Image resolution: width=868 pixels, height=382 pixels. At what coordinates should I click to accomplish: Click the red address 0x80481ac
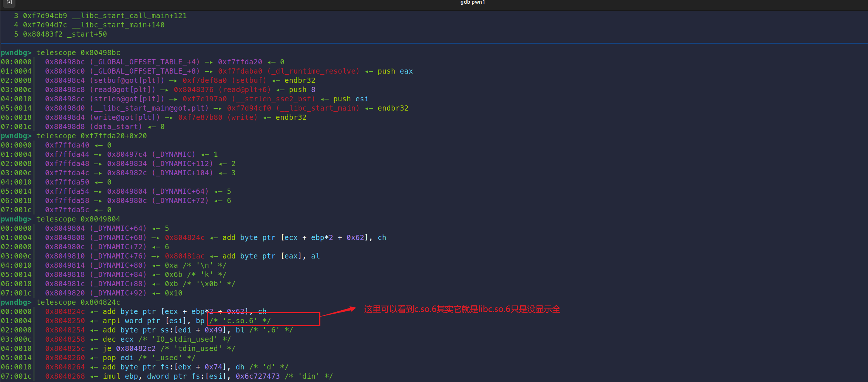(184, 256)
